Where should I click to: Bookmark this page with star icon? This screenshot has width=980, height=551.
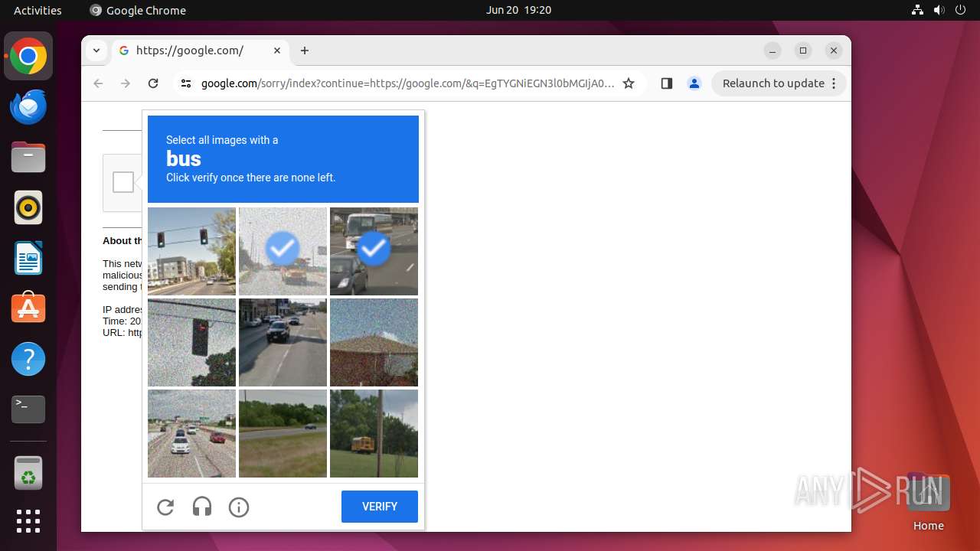[629, 83]
